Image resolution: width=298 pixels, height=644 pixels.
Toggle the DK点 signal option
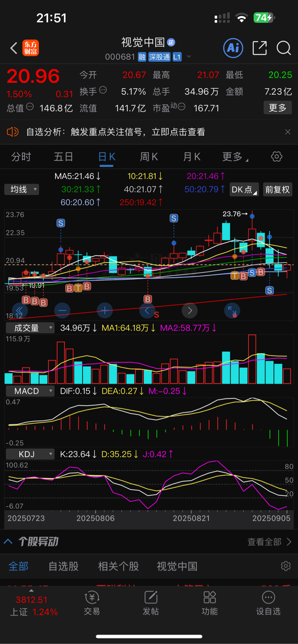pos(244,189)
